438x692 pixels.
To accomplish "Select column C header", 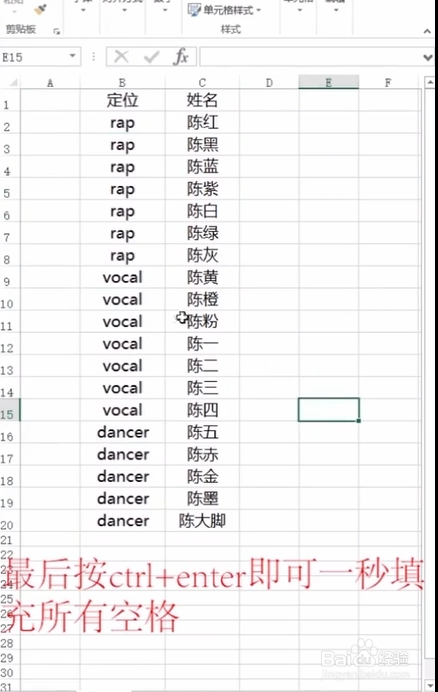I will (202, 83).
